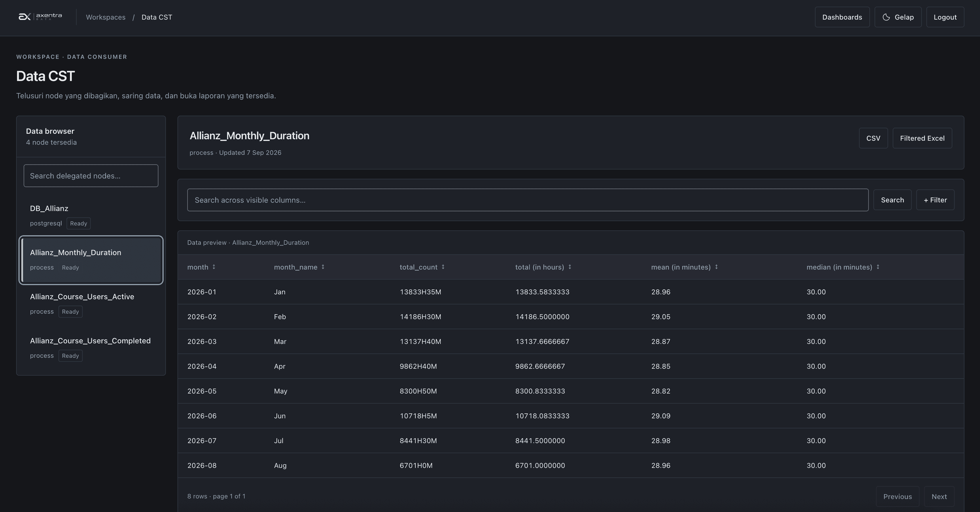Open the Dashboards page
The height and width of the screenshot is (512, 980).
click(x=842, y=17)
